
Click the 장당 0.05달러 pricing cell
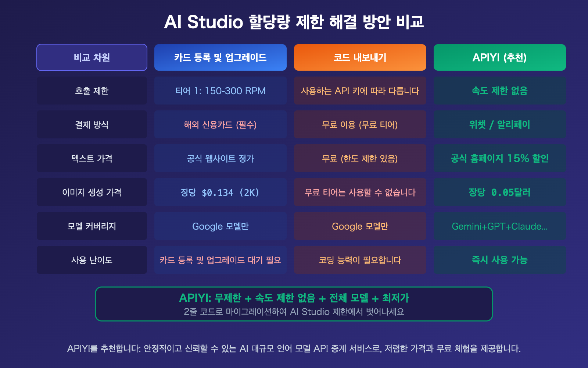click(x=499, y=192)
